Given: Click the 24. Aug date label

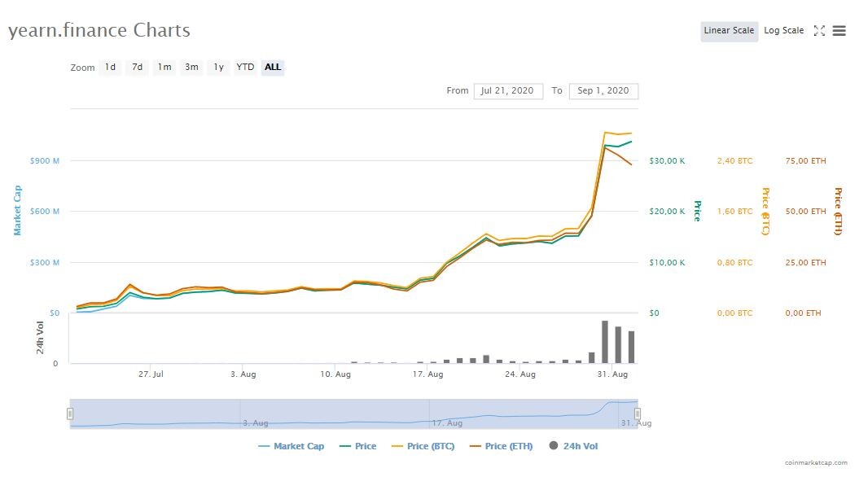Looking at the screenshot, I should click(x=520, y=374).
